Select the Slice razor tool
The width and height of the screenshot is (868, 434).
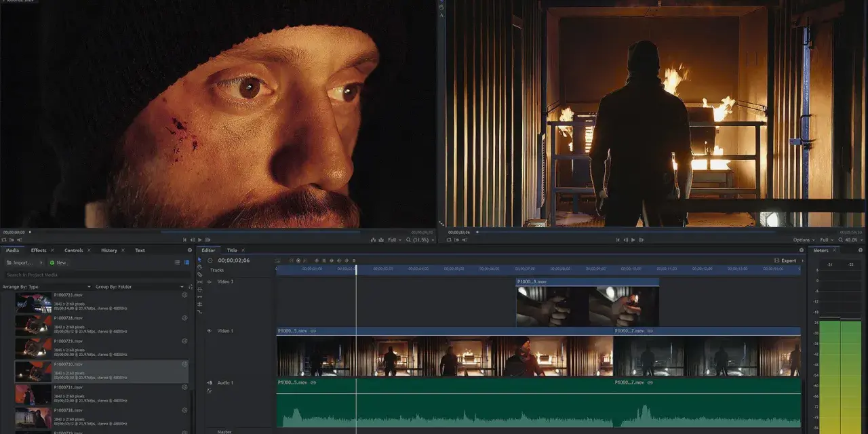[199, 275]
